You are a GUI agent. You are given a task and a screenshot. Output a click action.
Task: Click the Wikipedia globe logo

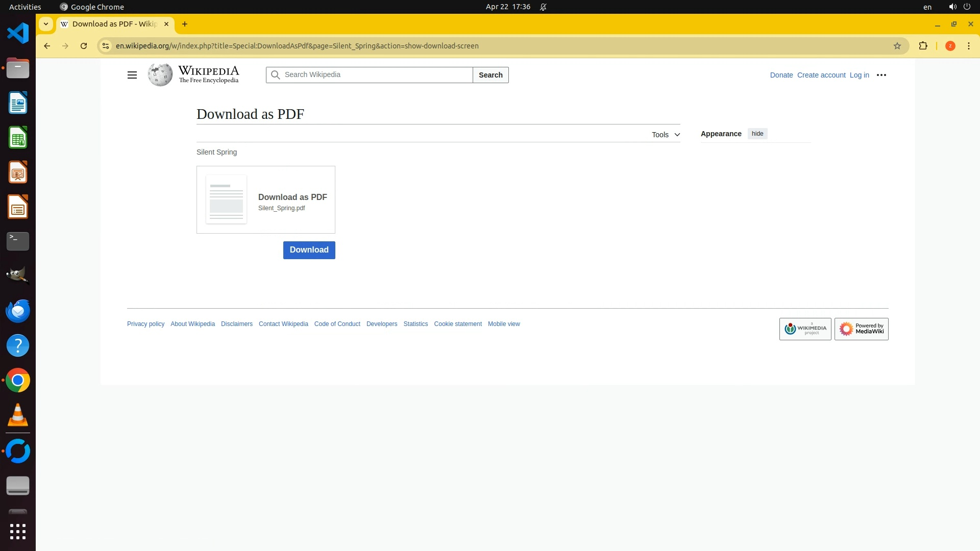coord(160,75)
